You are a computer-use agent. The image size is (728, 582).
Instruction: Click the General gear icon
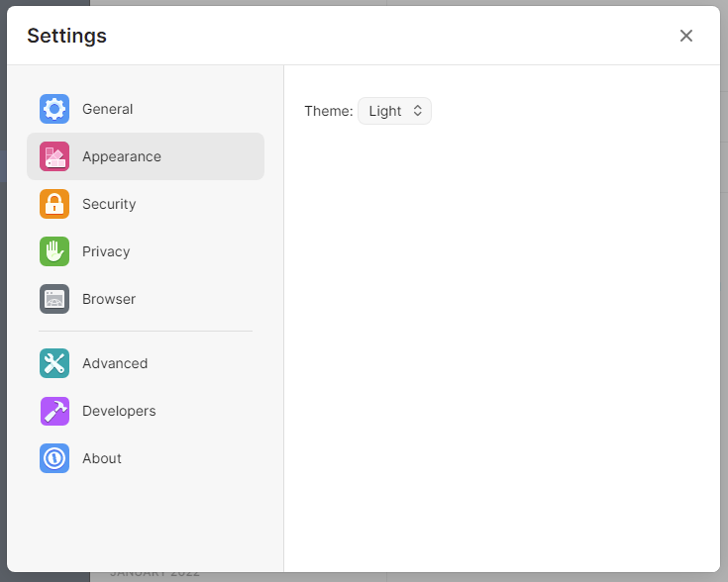(54, 109)
